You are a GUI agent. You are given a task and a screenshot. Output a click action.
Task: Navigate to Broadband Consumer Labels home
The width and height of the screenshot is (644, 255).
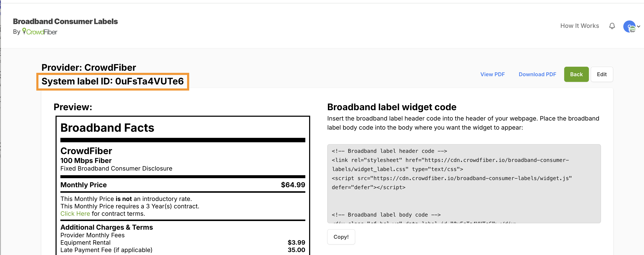pos(65,21)
